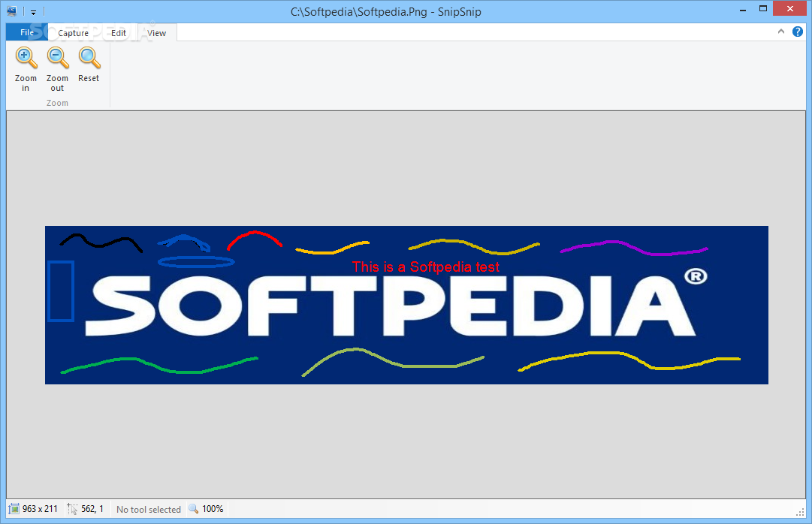Reset the zoom level

pyautogui.click(x=89, y=65)
